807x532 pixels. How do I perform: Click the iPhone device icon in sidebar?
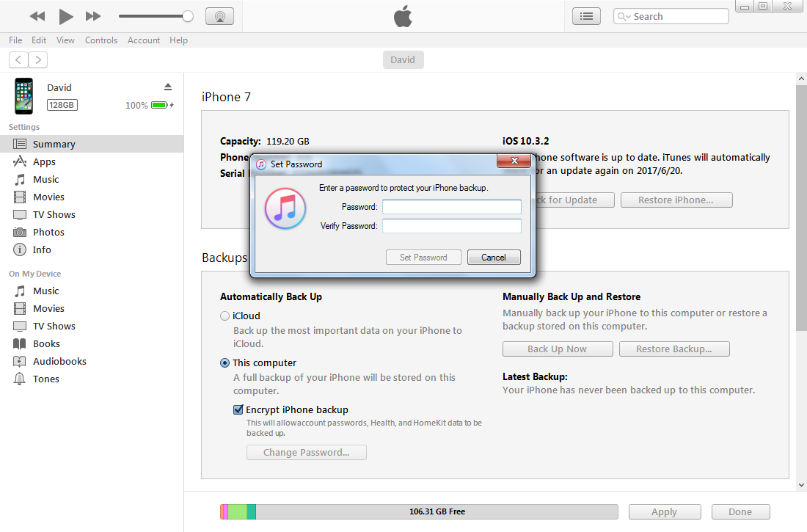coord(24,96)
